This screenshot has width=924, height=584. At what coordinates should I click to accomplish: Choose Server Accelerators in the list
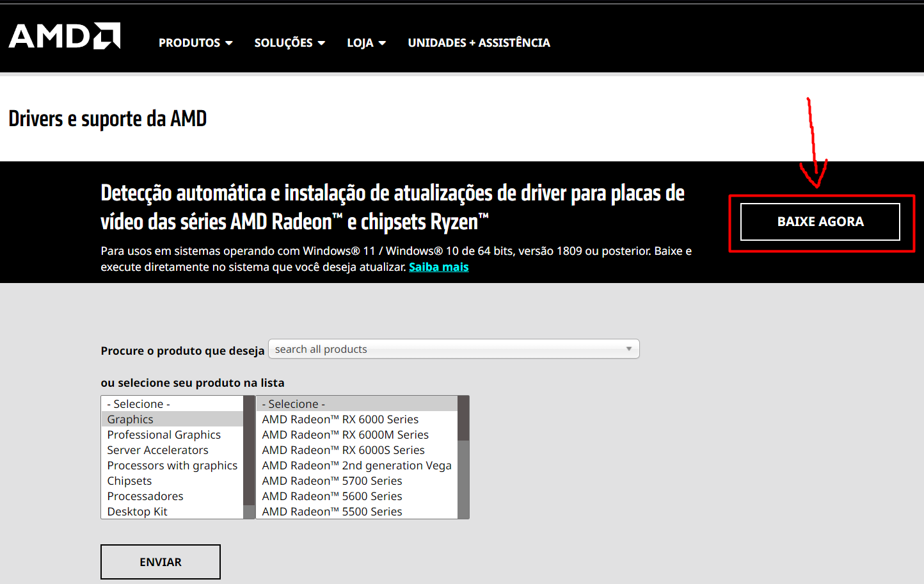tap(172, 450)
